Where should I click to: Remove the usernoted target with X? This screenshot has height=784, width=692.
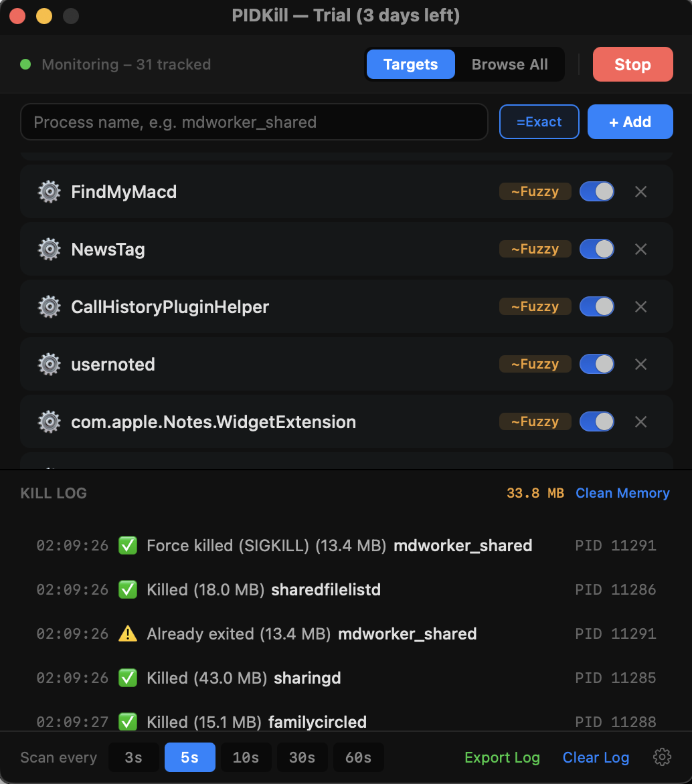tap(640, 365)
